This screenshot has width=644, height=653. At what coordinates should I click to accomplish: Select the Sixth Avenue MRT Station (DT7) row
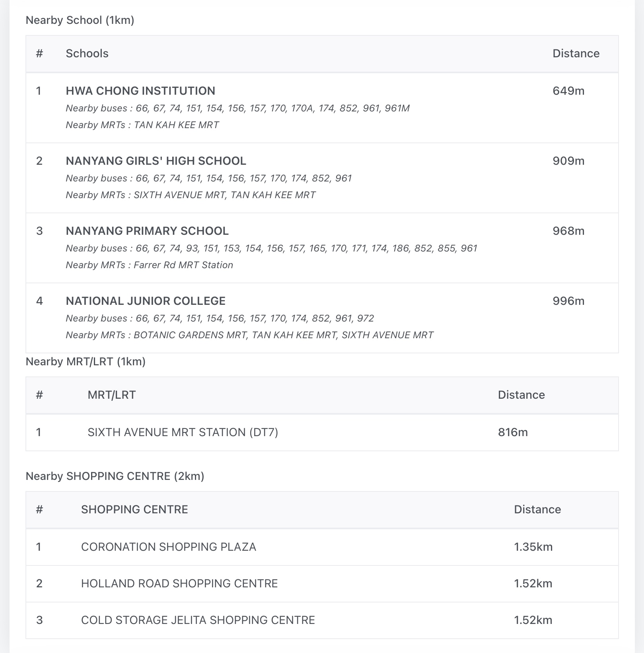(x=183, y=432)
